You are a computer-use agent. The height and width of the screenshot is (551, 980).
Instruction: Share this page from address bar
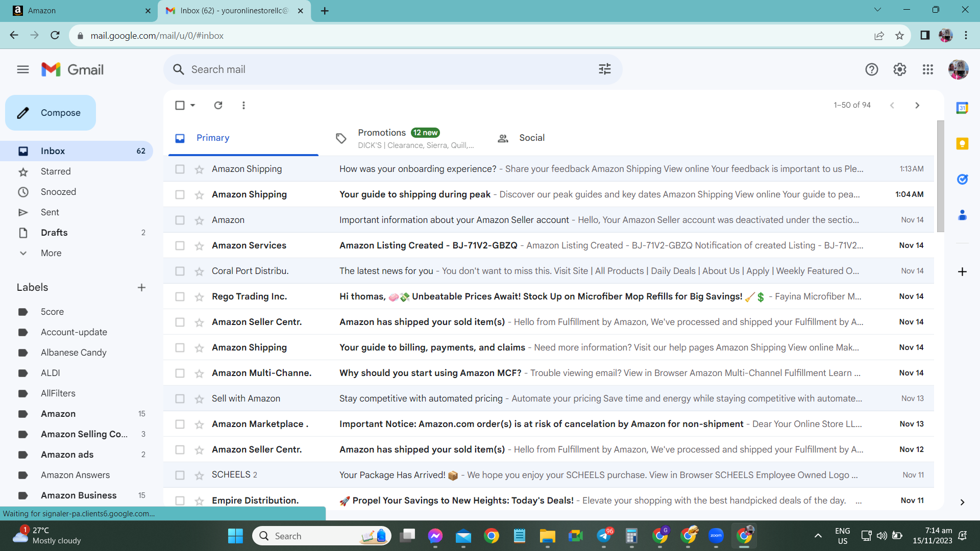click(879, 35)
